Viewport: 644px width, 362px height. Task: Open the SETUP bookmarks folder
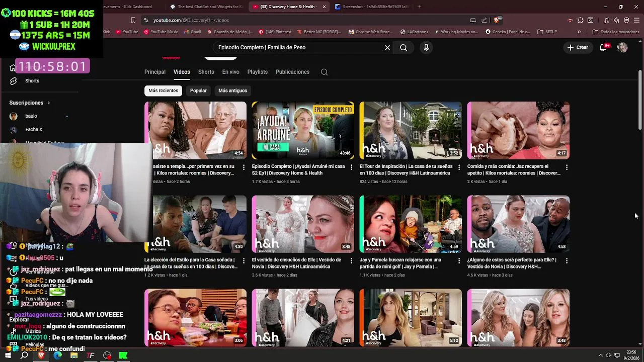tap(547, 32)
